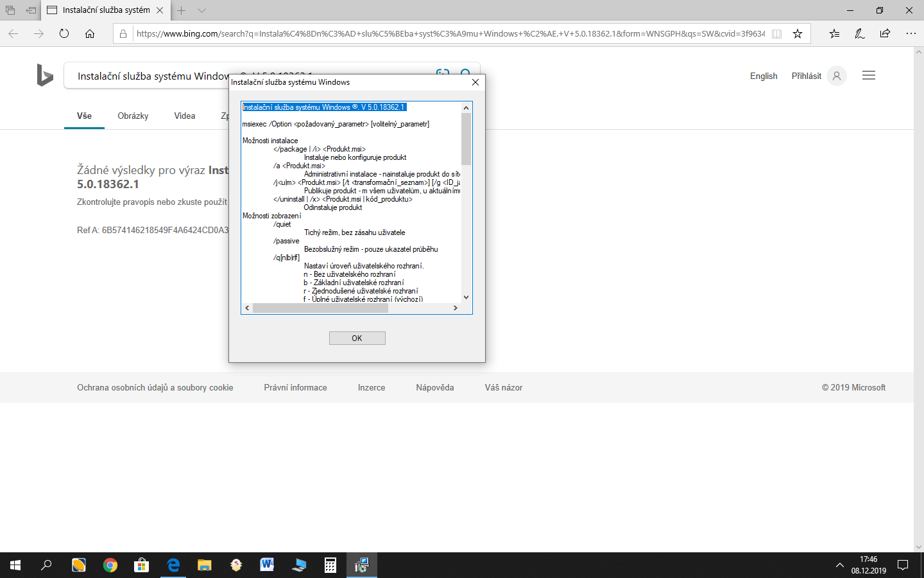
Task: Click the highlighted 'V 5.0.18362.1' header line
Action: (x=324, y=107)
